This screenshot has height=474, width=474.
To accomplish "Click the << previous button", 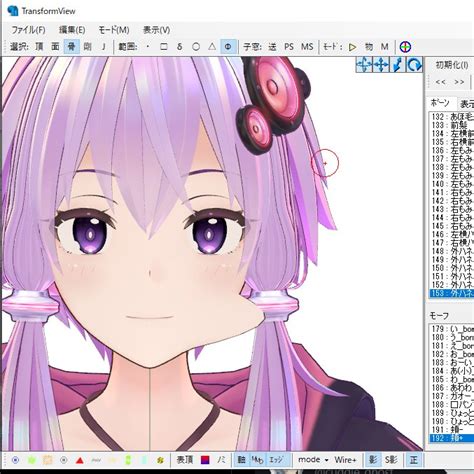I will [x=441, y=82].
